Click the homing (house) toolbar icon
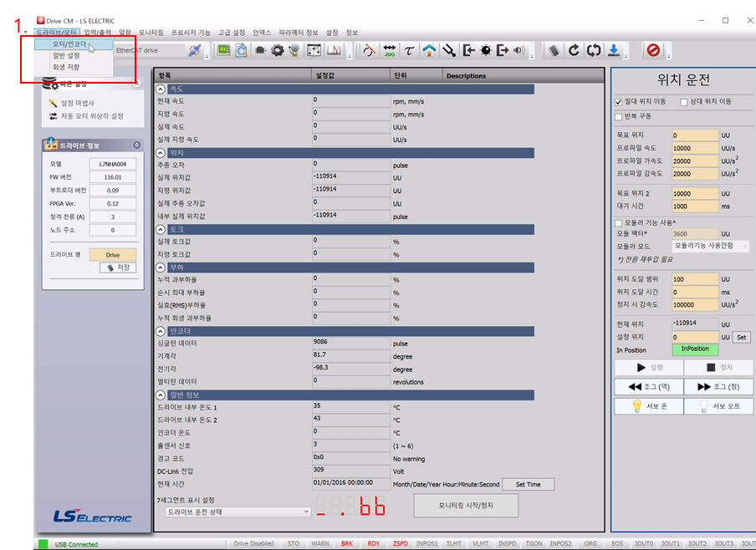756x550 pixels. pos(429,51)
